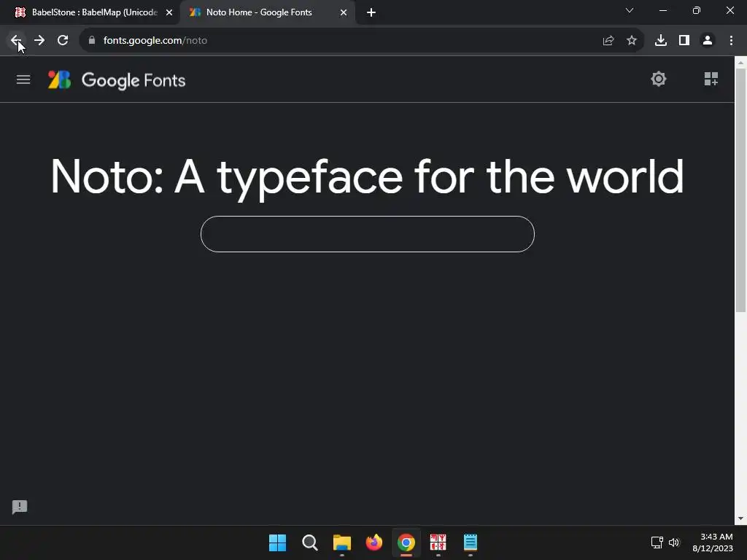
Task: Expand the tab search chevron
Action: click(x=630, y=10)
